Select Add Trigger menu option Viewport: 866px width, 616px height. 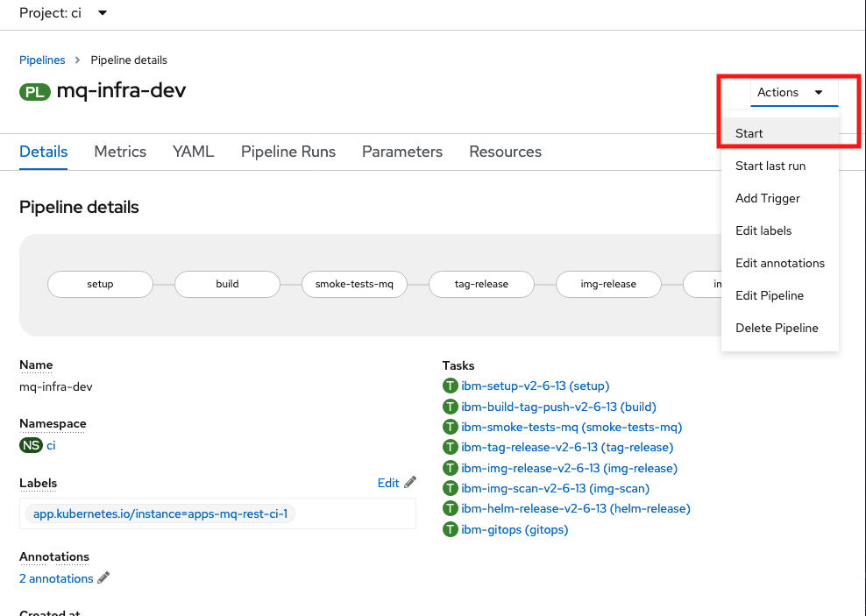(x=780, y=198)
